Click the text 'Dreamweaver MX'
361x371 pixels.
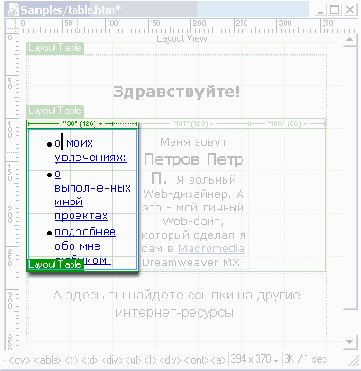coord(191,263)
